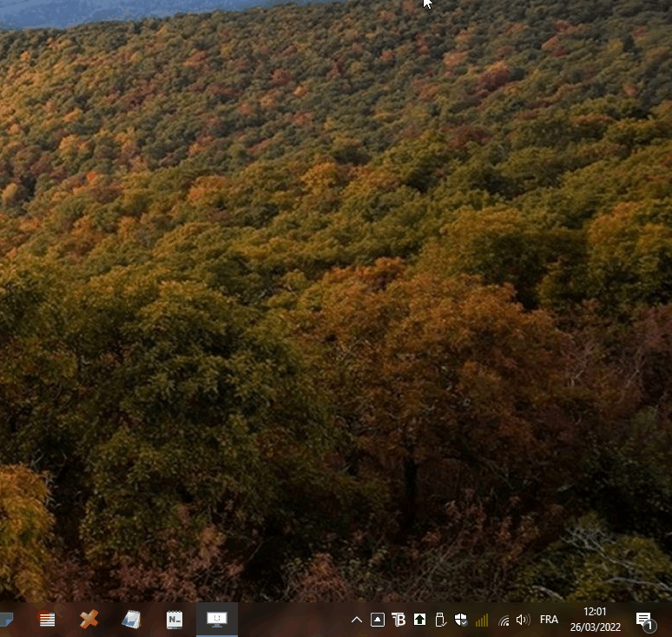Open the blue notepad taskbar app
The width and height of the screenshot is (672, 637).
click(x=131, y=620)
